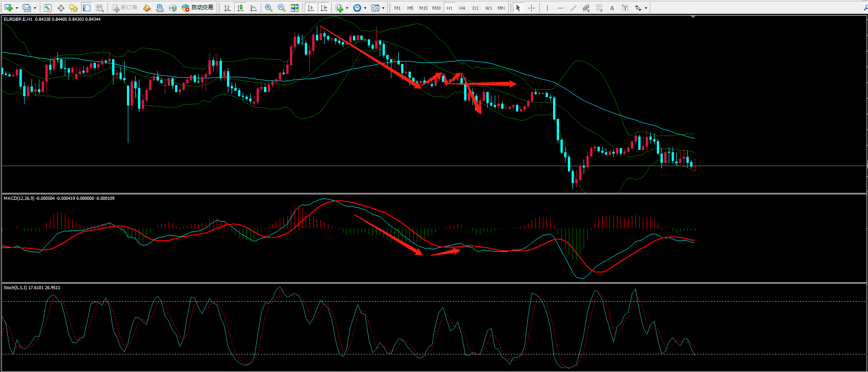The image size is (868, 372).
Task: Toggle the chart auto scroll button
Action: point(311,8)
